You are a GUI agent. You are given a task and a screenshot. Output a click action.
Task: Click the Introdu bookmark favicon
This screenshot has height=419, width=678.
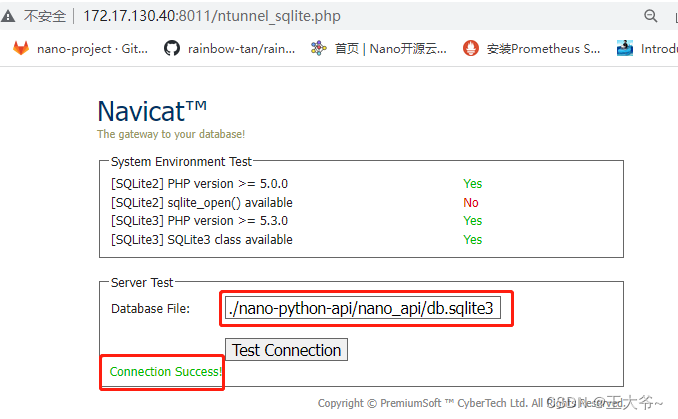click(x=625, y=48)
